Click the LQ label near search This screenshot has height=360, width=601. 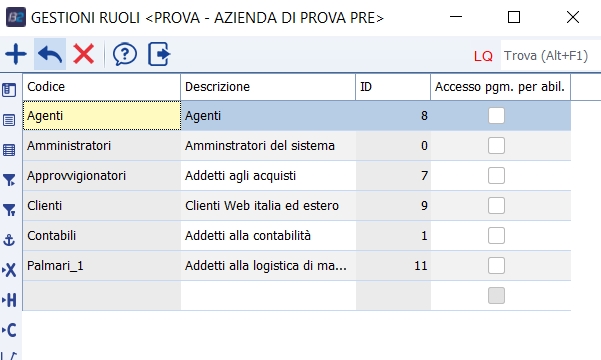click(x=483, y=56)
